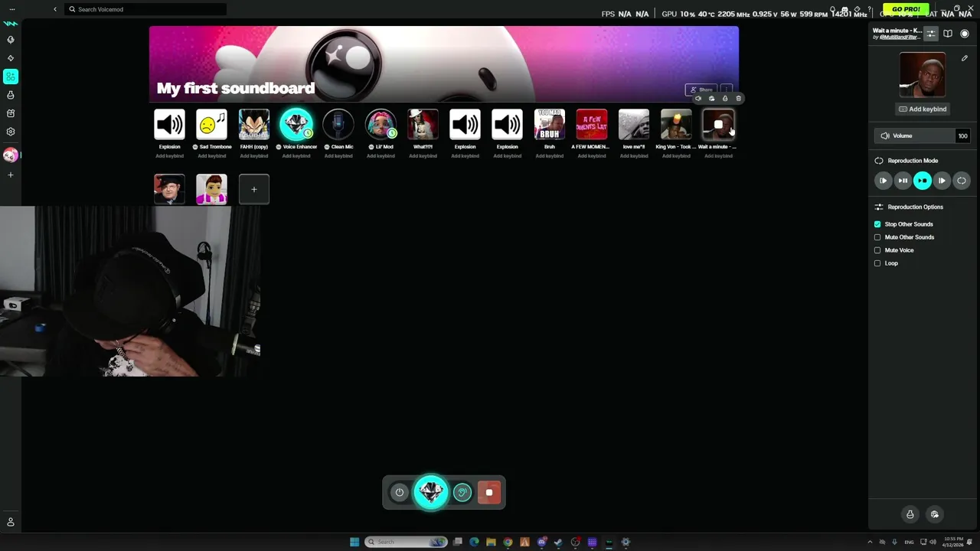
Task: Add a new sound with plus tile
Action: click(253, 189)
